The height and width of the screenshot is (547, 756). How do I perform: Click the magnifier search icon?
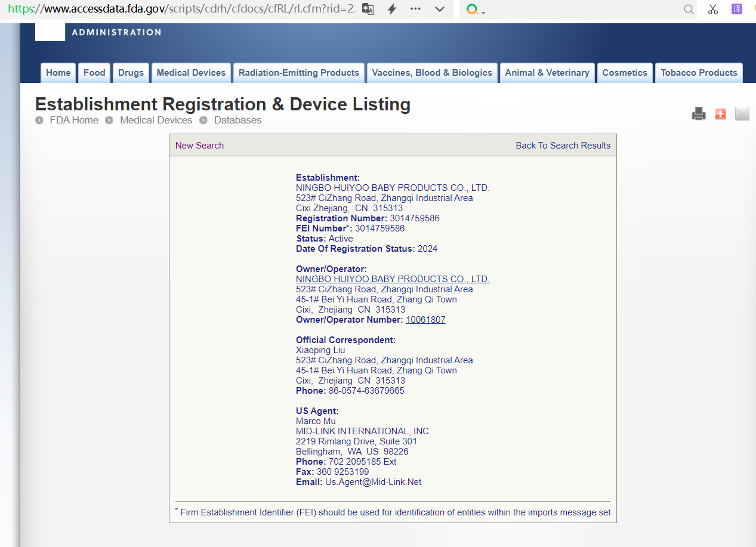pos(689,9)
